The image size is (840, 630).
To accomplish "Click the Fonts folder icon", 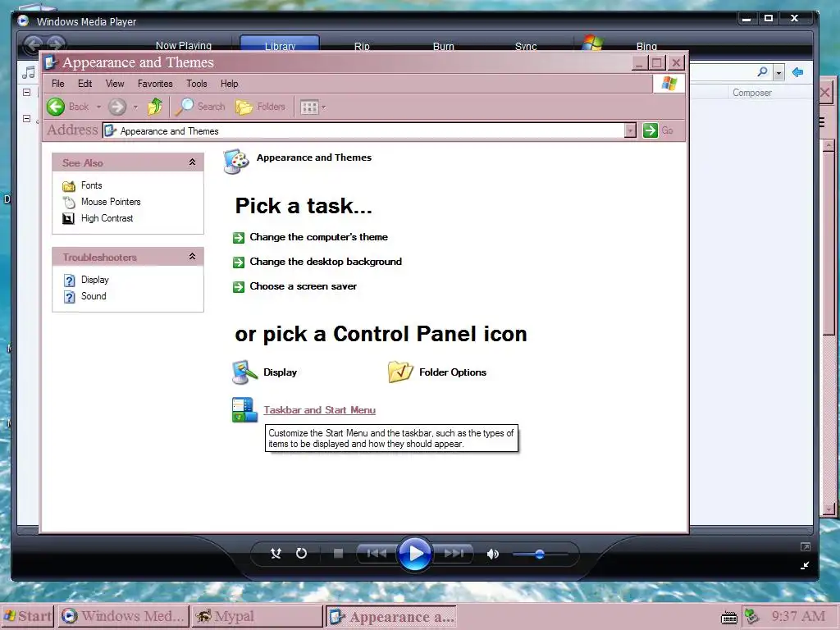I will 69,186.
